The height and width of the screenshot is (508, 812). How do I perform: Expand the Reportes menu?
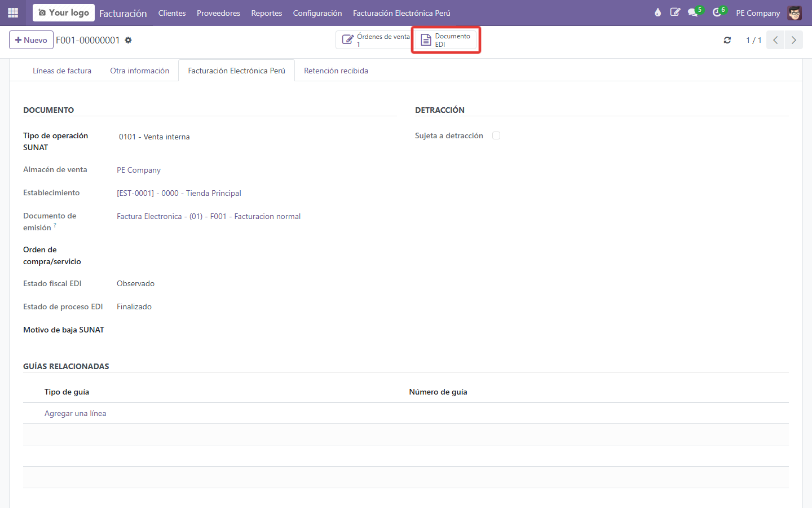(267, 13)
